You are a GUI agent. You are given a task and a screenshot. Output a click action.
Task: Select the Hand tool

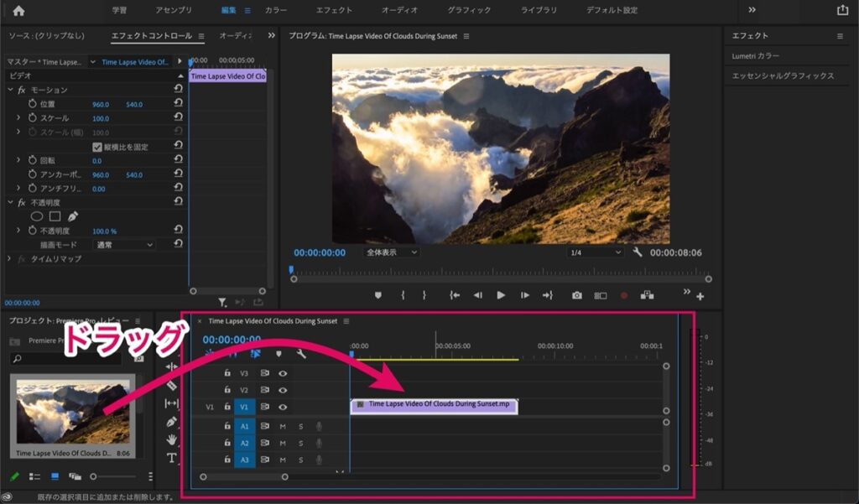171,439
